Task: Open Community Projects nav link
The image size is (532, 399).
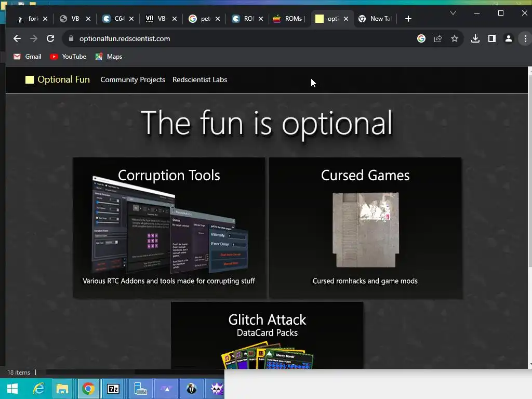Action: (x=132, y=79)
